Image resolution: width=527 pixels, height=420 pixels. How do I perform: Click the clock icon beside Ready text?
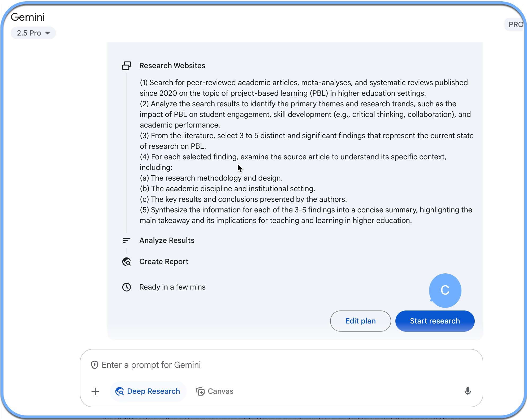[x=127, y=287]
